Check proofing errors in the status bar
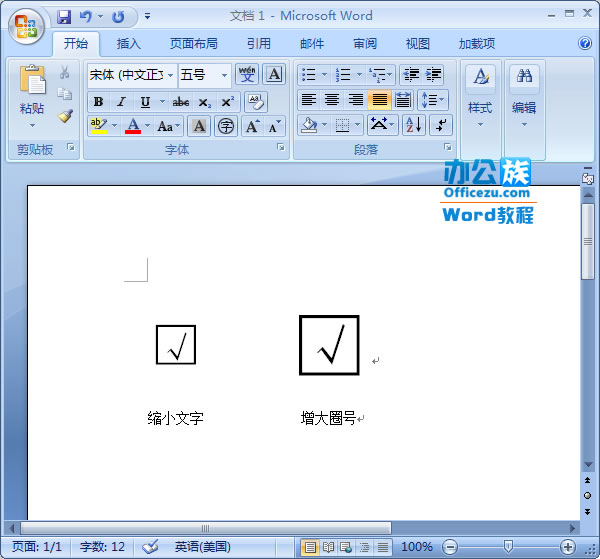 (x=150, y=547)
